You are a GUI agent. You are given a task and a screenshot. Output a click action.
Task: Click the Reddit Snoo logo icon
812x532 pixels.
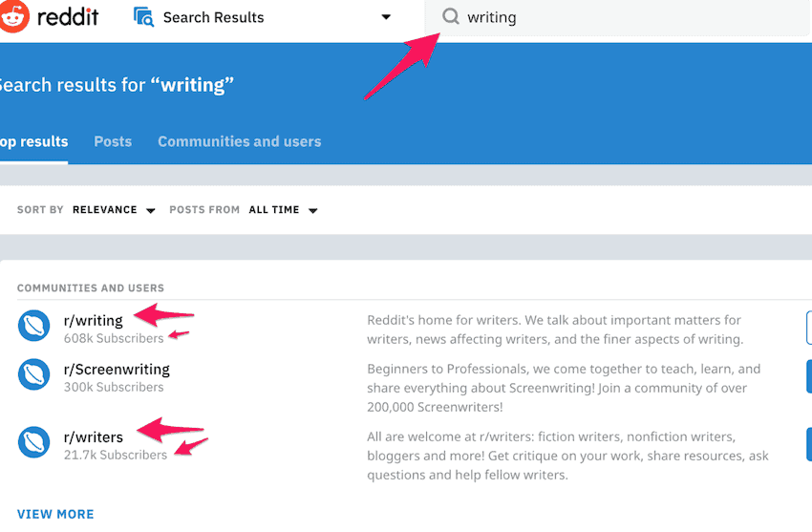point(11,17)
